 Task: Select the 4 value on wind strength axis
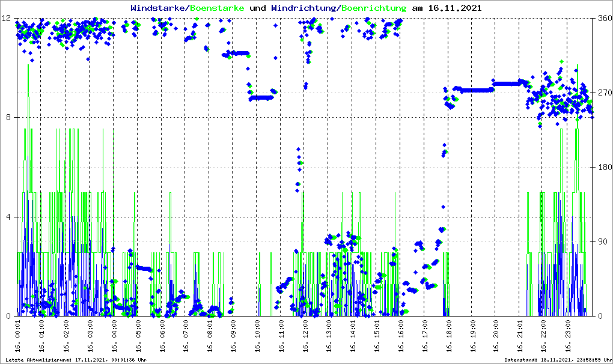(x=9, y=217)
